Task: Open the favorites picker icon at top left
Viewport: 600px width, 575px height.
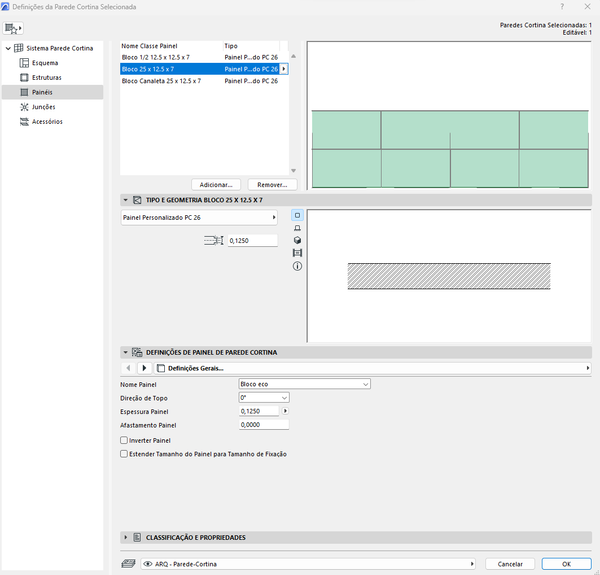Action: [x=13, y=28]
